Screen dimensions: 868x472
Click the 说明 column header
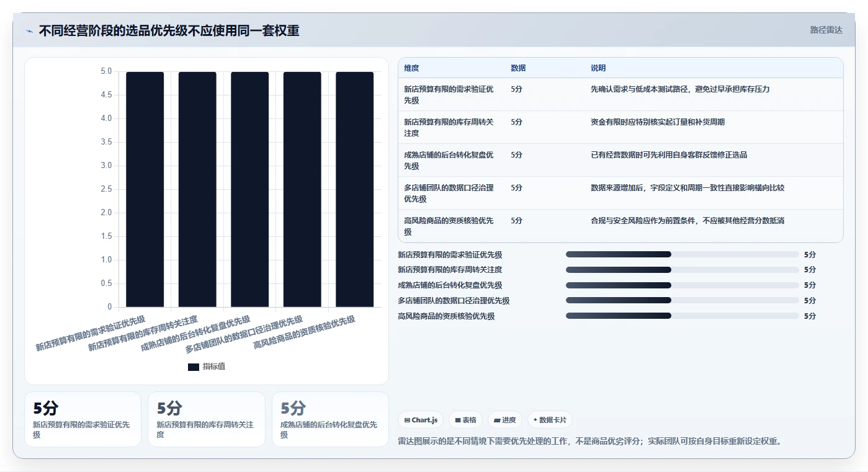pyautogui.click(x=598, y=68)
